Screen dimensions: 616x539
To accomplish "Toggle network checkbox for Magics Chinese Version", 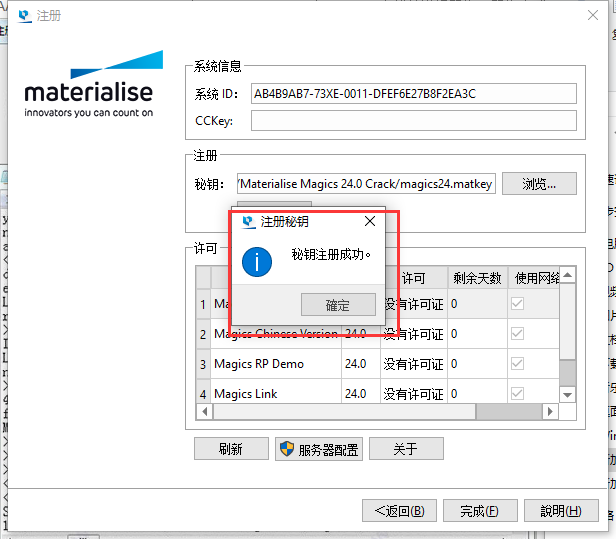I will click(517, 334).
